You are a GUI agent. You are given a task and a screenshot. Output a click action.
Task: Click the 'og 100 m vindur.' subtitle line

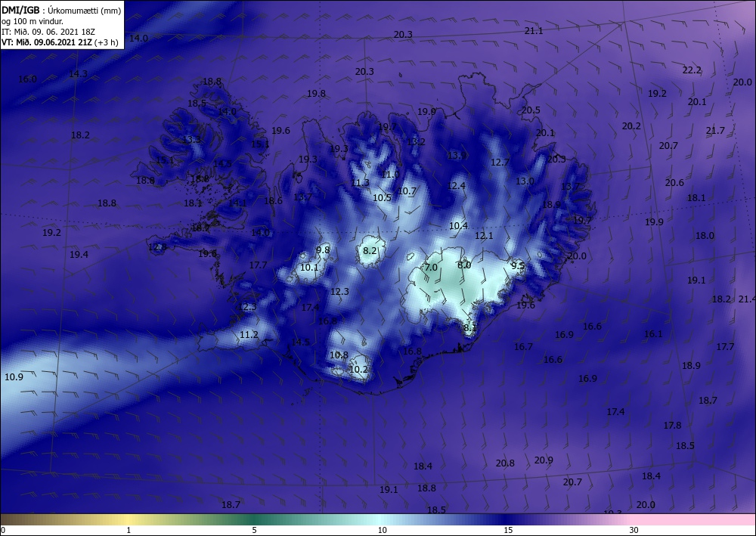[x=33, y=21]
